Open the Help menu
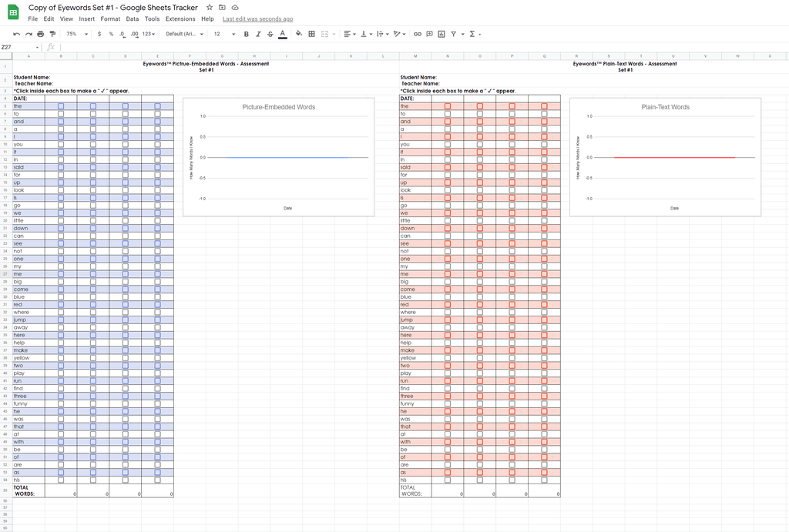789x532 pixels. pyautogui.click(x=207, y=19)
